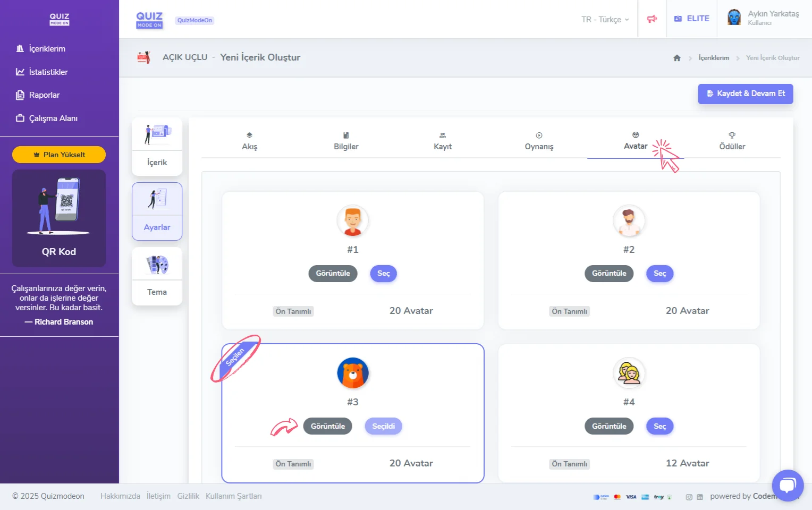Choose avatar set #1 with Seç
This screenshot has height=510, width=812.
pos(383,274)
